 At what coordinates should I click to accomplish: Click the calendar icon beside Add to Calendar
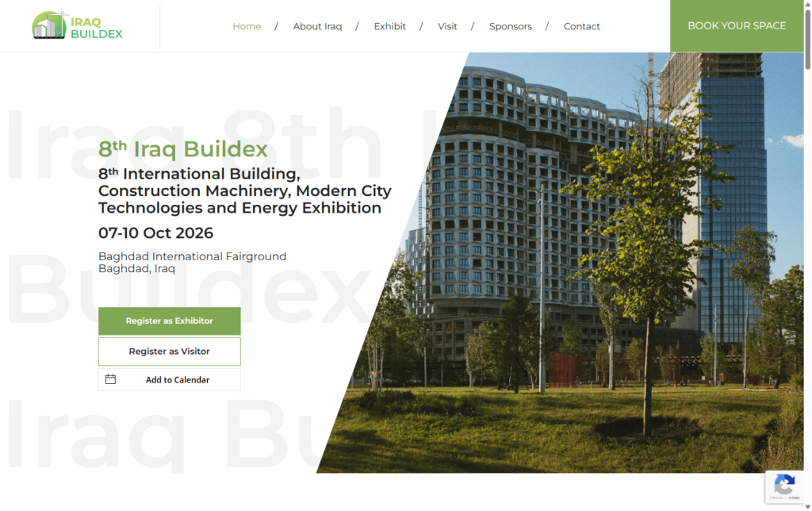point(111,379)
